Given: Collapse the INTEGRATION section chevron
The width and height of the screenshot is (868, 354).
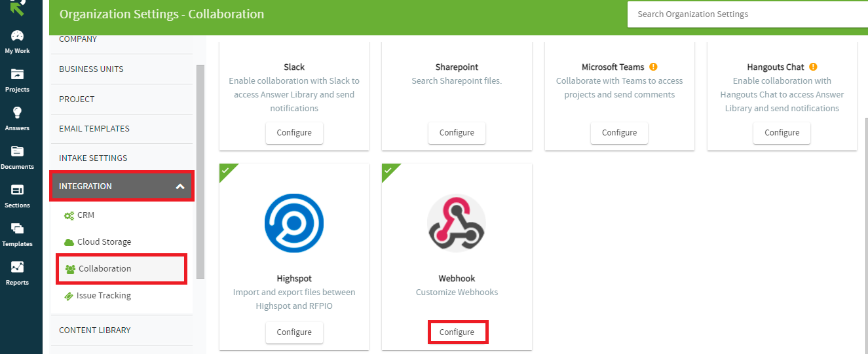Looking at the screenshot, I should (x=180, y=186).
